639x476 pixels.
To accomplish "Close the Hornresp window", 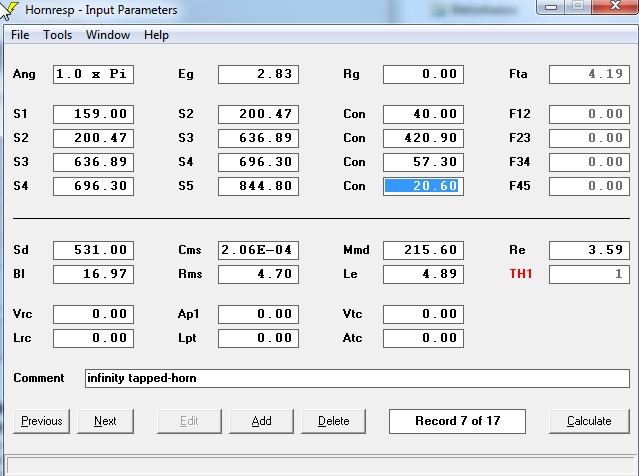I will [x=615, y=7].
